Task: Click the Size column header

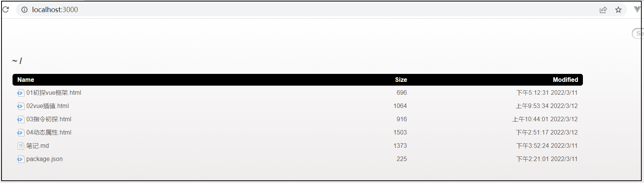Action: pyautogui.click(x=401, y=80)
